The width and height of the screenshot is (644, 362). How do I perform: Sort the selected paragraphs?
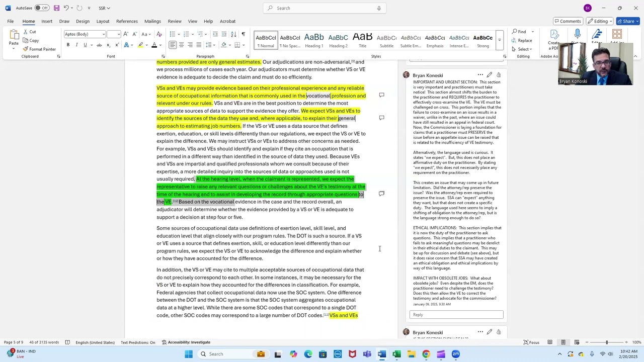point(234,34)
